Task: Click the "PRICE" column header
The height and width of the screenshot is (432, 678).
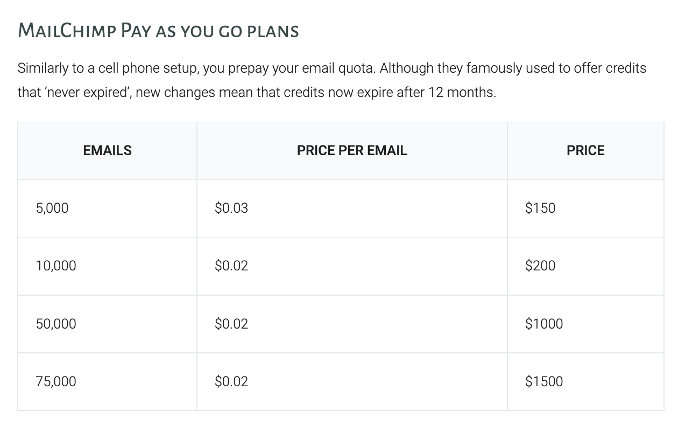Action: 585,150
